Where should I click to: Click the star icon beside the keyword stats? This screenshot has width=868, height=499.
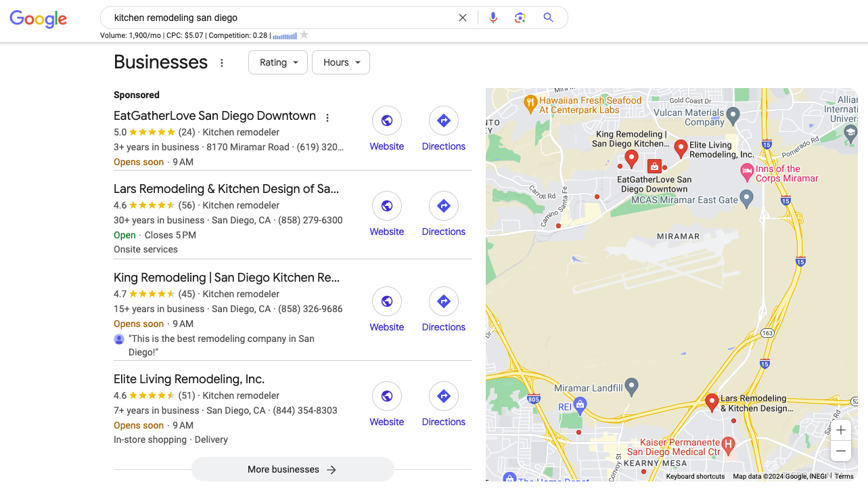click(304, 35)
